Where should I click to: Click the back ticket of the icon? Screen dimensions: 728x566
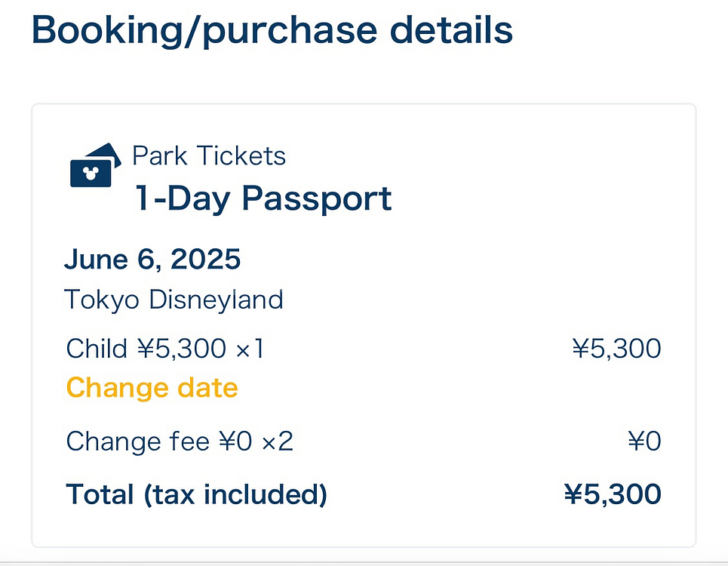coord(110,152)
